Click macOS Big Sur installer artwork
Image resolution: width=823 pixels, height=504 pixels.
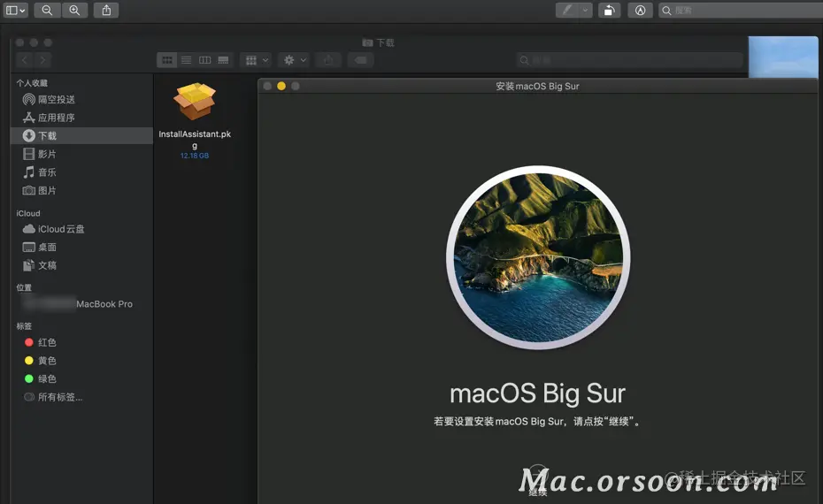click(538, 257)
